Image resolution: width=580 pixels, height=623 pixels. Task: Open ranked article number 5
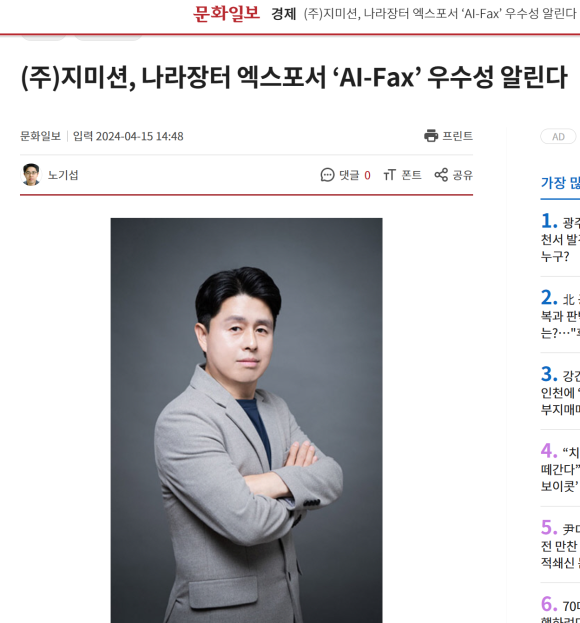tap(561, 544)
